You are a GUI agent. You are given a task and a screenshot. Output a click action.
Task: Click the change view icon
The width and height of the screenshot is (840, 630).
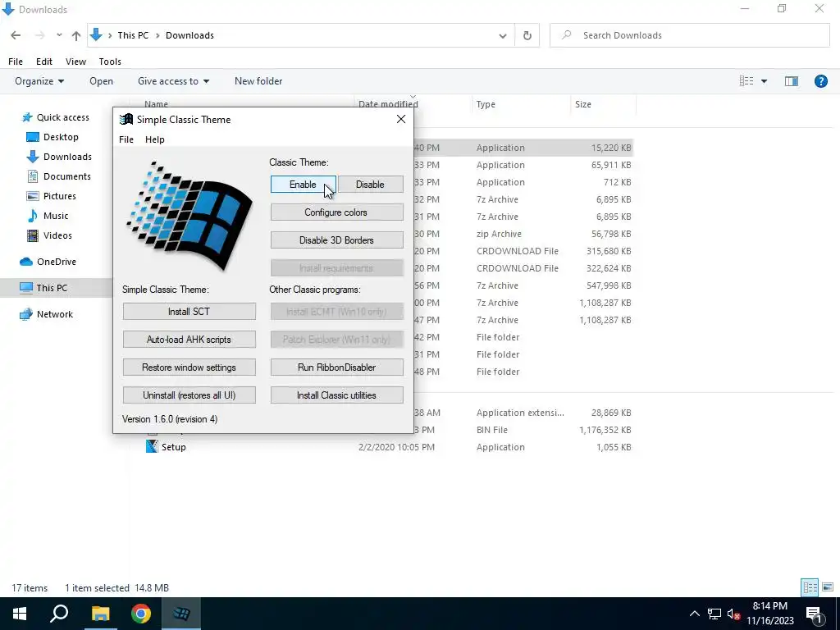point(746,81)
